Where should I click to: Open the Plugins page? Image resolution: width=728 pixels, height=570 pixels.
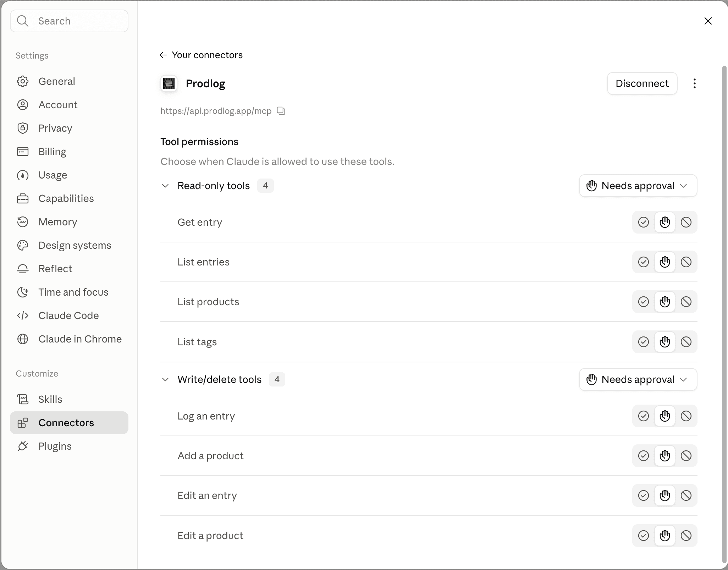pos(69,446)
